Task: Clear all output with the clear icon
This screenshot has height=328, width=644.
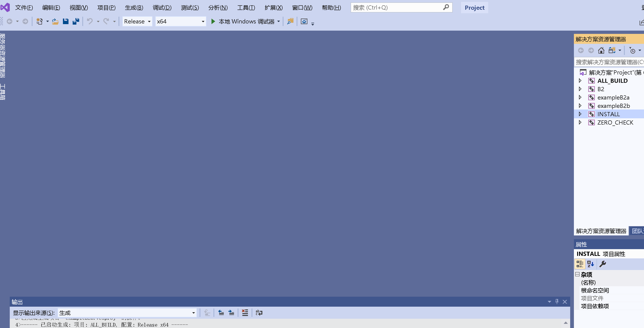Action: click(244, 312)
